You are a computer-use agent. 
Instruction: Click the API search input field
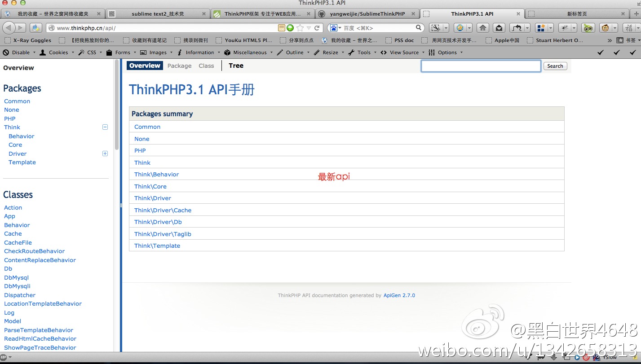click(x=481, y=66)
